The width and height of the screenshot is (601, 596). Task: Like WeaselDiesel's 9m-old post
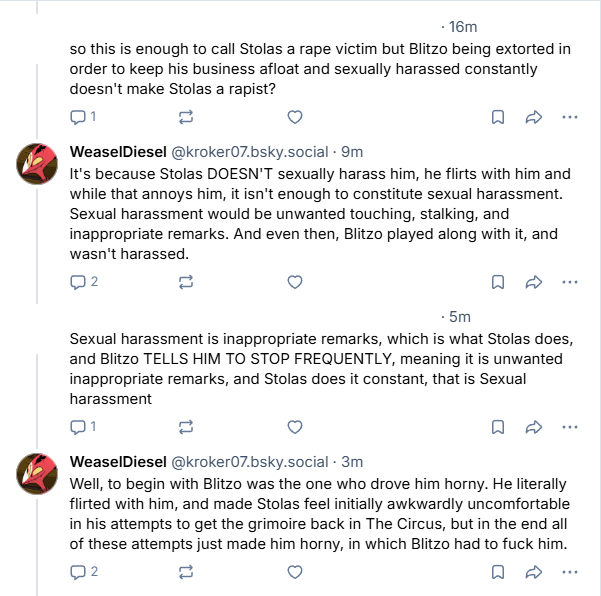point(294,282)
